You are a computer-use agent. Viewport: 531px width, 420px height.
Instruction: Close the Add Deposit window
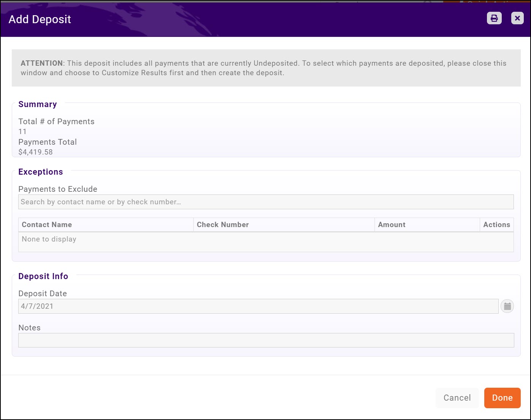(517, 18)
